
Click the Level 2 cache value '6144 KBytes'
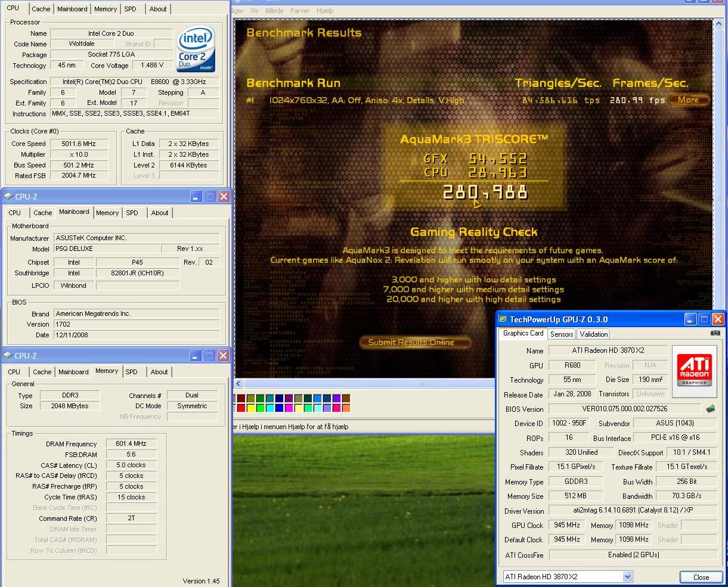[x=188, y=165]
